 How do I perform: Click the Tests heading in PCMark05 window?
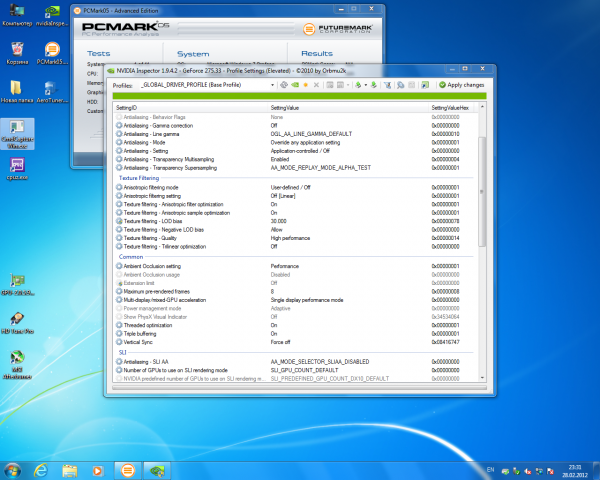(x=98, y=54)
